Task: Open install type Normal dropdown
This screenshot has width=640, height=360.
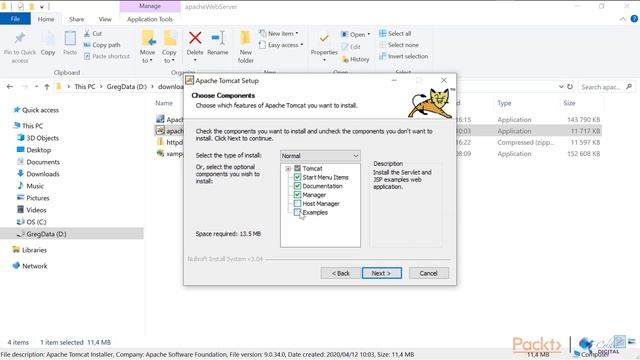Action: click(320, 156)
